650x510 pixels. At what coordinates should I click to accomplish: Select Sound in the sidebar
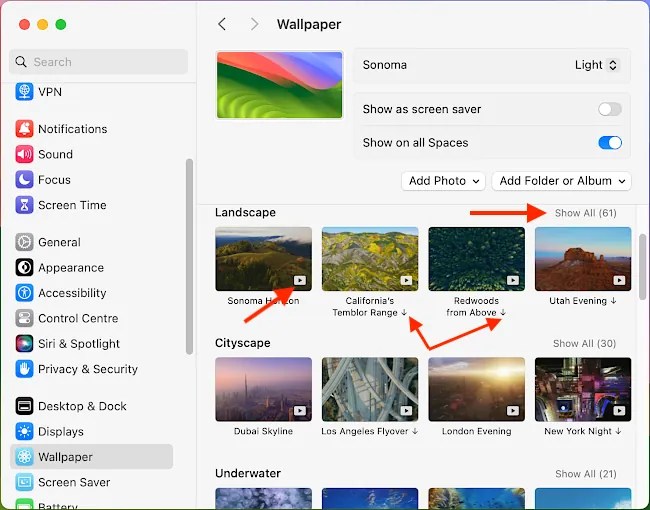tap(91, 154)
